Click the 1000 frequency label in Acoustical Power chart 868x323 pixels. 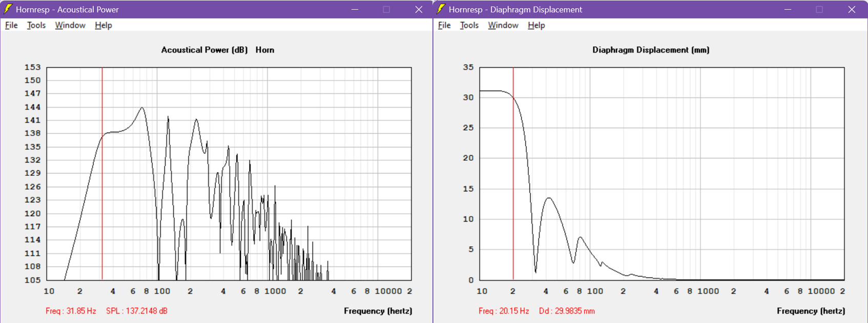click(275, 291)
